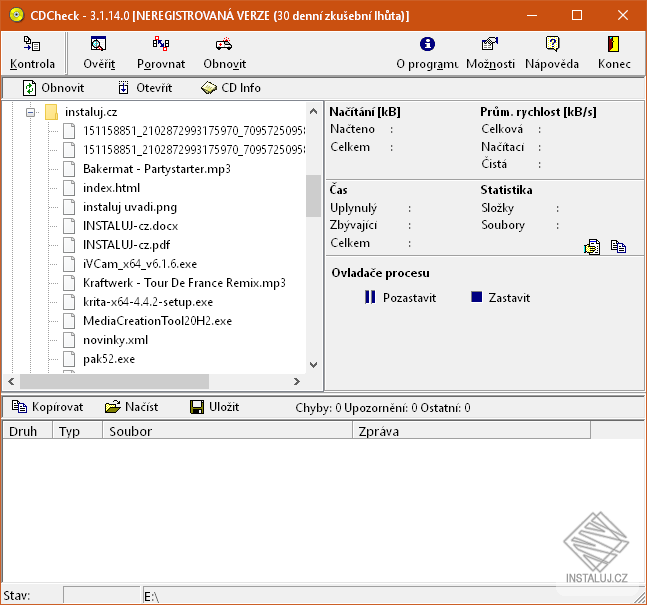This screenshot has width=647, height=605.
Task: Open the Kontrola check tool
Action: (32, 53)
